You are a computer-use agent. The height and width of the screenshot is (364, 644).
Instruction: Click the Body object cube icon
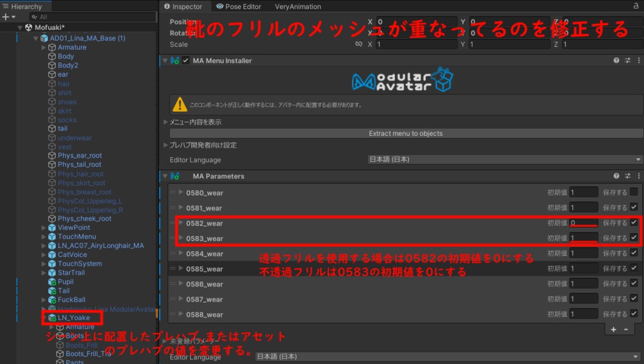coord(52,56)
